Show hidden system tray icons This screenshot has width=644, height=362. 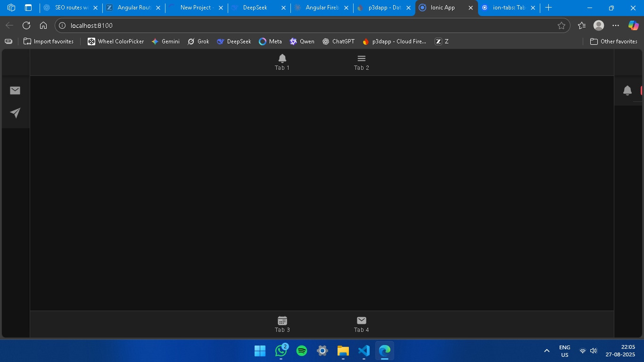coord(547,351)
